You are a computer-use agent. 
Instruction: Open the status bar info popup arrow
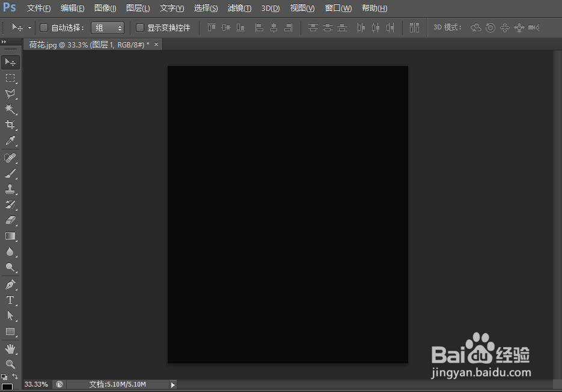tap(173, 384)
